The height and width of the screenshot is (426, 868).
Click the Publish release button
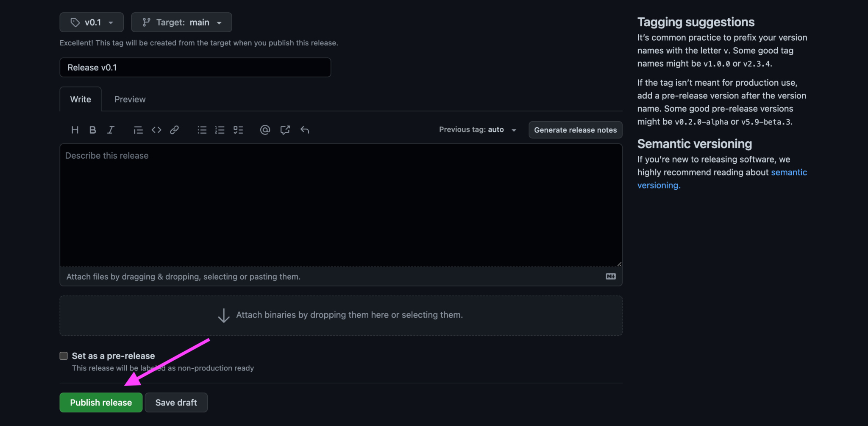[x=101, y=403]
